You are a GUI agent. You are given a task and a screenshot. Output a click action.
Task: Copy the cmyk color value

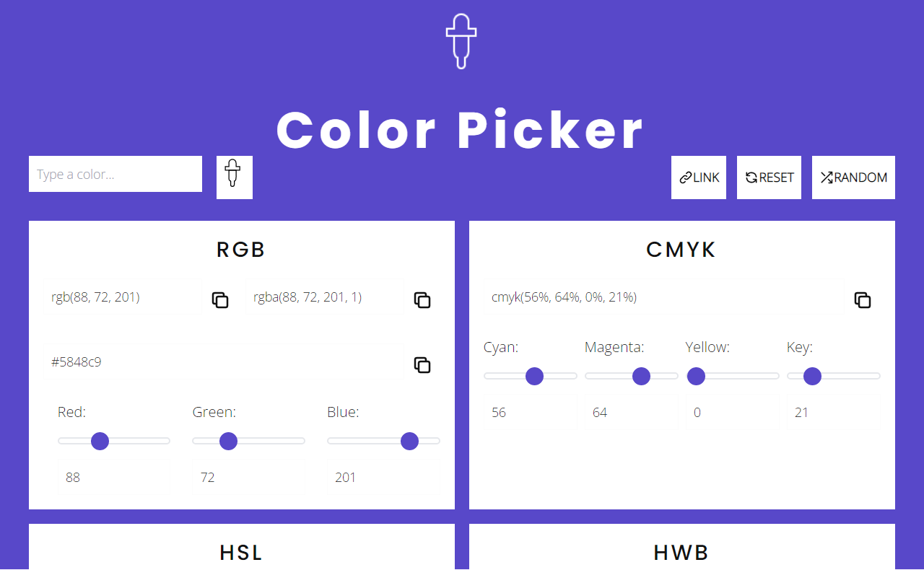click(x=863, y=300)
